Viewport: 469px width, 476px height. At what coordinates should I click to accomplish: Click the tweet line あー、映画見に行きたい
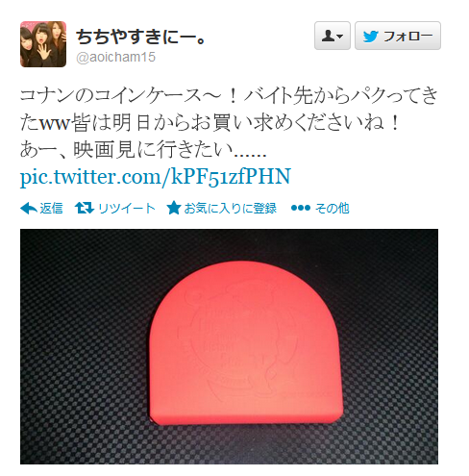point(143,150)
